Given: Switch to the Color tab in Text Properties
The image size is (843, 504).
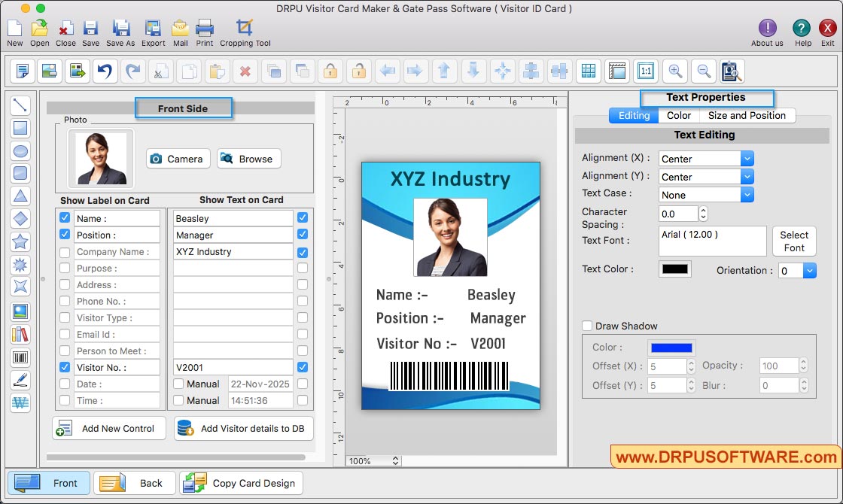Looking at the screenshot, I should 678,115.
